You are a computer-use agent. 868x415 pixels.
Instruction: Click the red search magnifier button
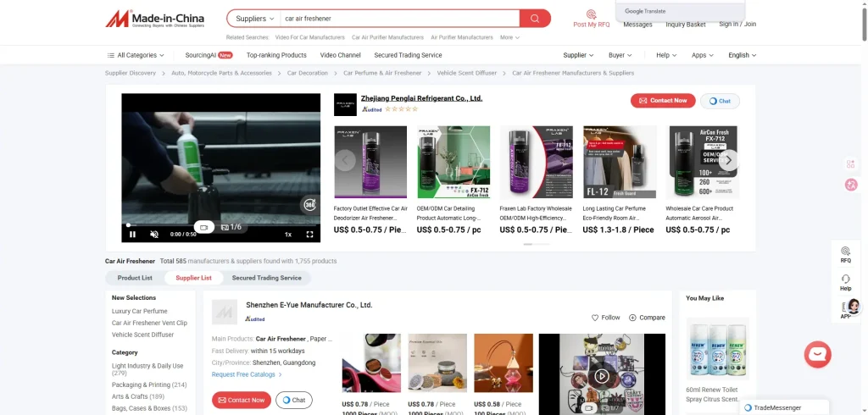pyautogui.click(x=535, y=19)
